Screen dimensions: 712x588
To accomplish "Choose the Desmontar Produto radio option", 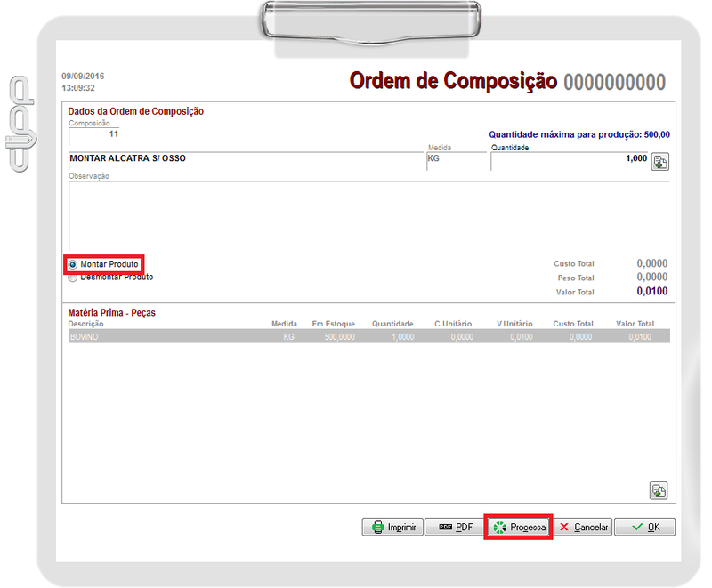I will click(73, 278).
